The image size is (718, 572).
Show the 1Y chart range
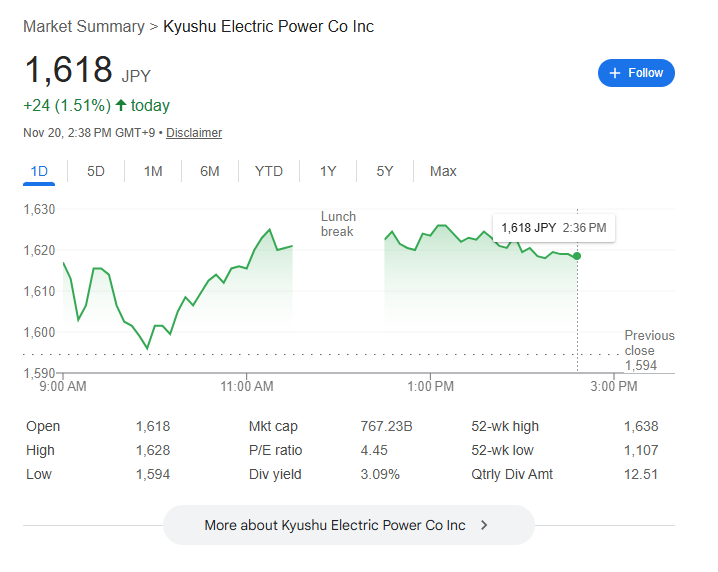328,171
